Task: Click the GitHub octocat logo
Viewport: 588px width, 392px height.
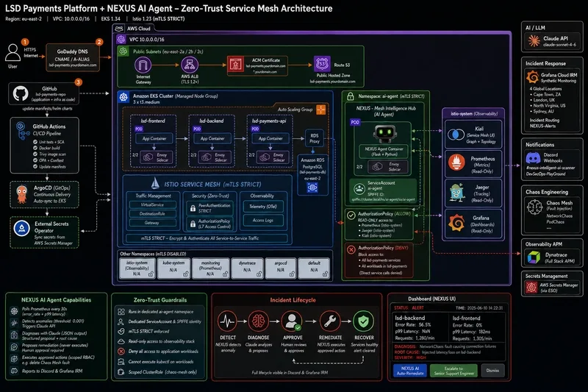Action: (x=21, y=93)
